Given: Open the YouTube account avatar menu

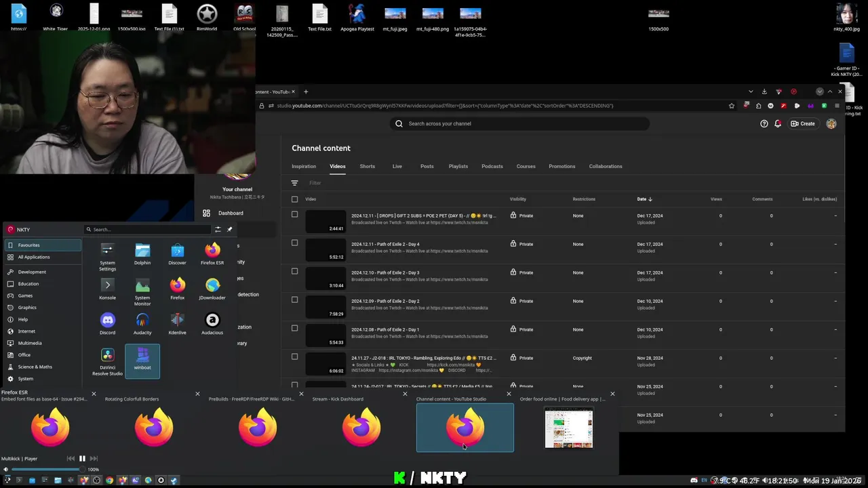Looking at the screenshot, I should click(x=831, y=123).
